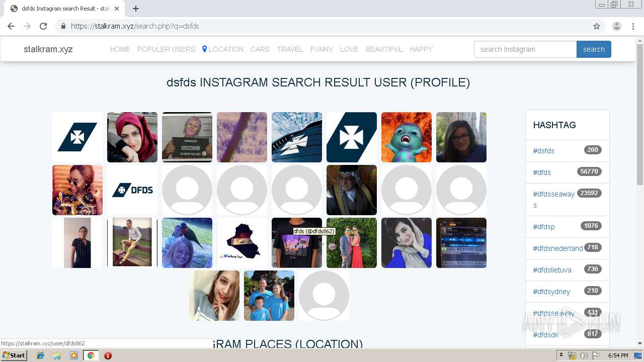Open the #dfdsydney hashtag
Screen dimensions: 644x362
click(551, 292)
